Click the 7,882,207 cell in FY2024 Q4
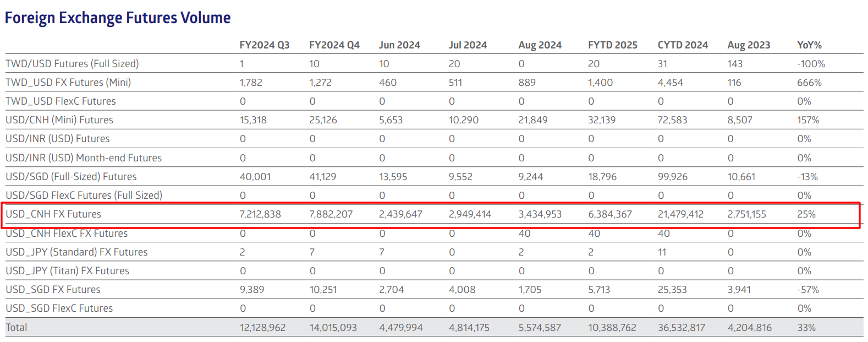Viewport: 868px width, 342px height. click(x=331, y=214)
